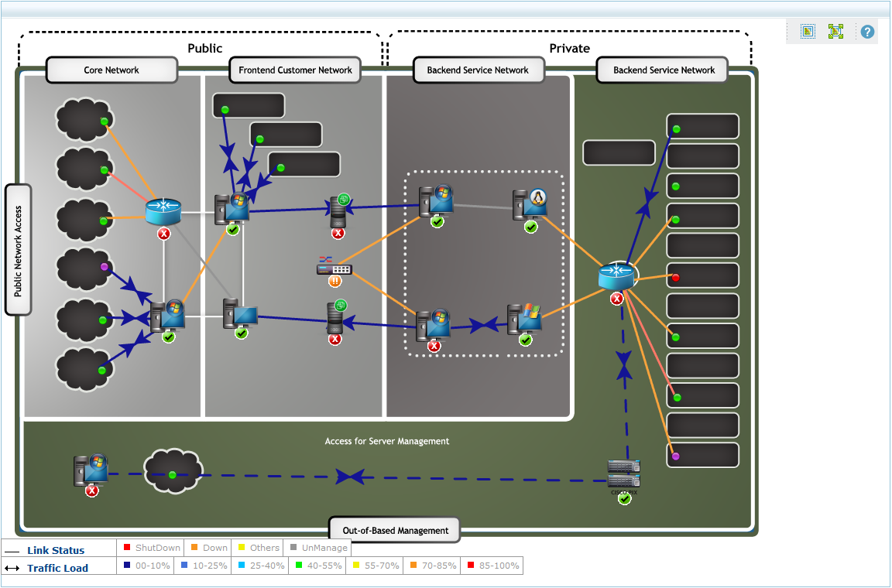Select the lower server with green globe badge
Viewport: 892px width, 588px height.
pos(336,317)
